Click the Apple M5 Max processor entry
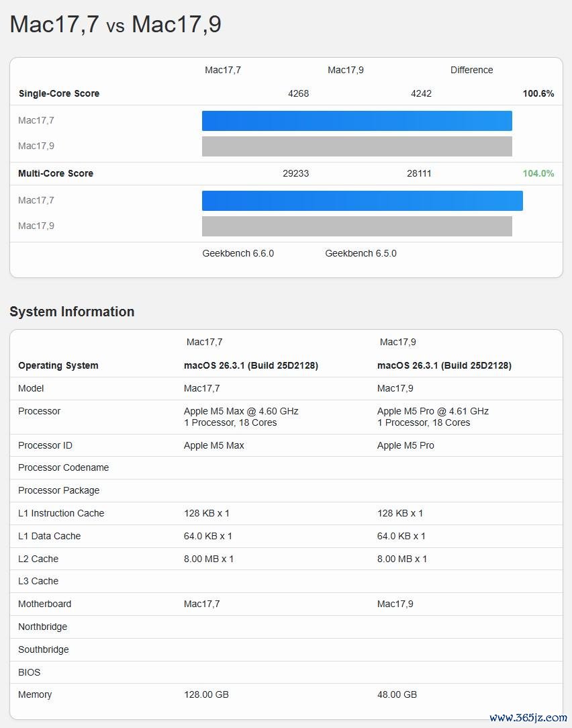Screen dimensions: 572x728 (241, 416)
